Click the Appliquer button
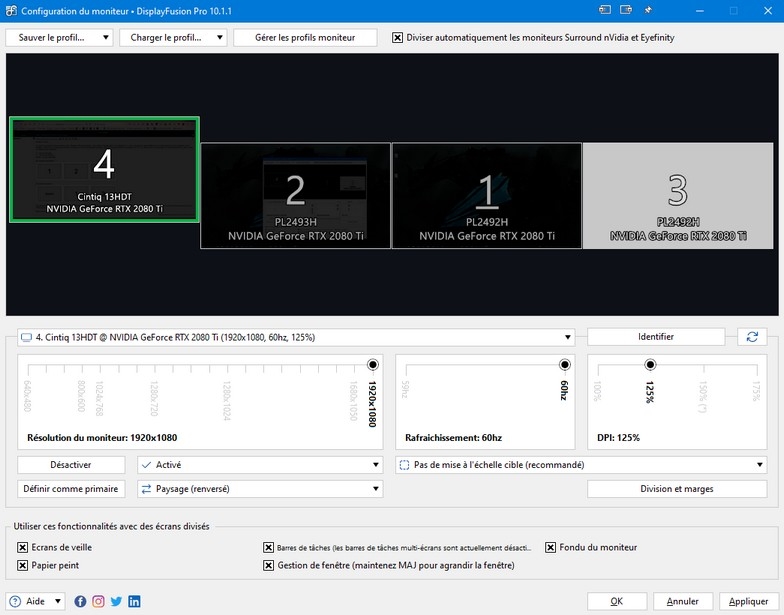 [748, 601]
